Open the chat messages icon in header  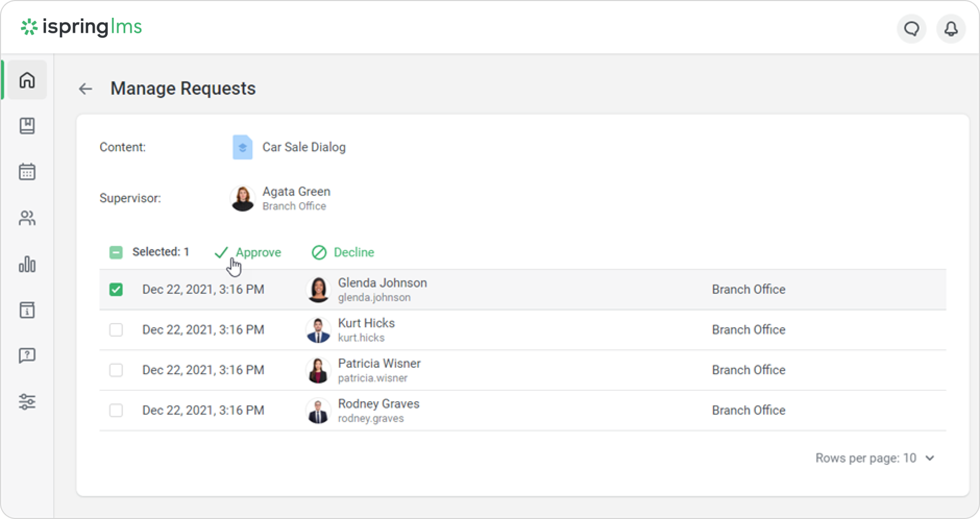pos(911,29)
